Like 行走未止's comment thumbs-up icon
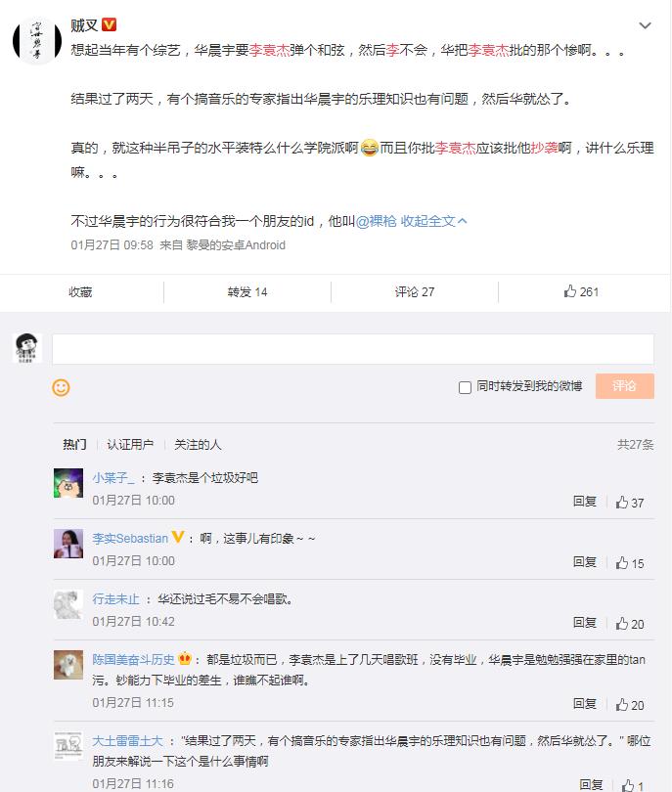 click(x=622, y=624)
